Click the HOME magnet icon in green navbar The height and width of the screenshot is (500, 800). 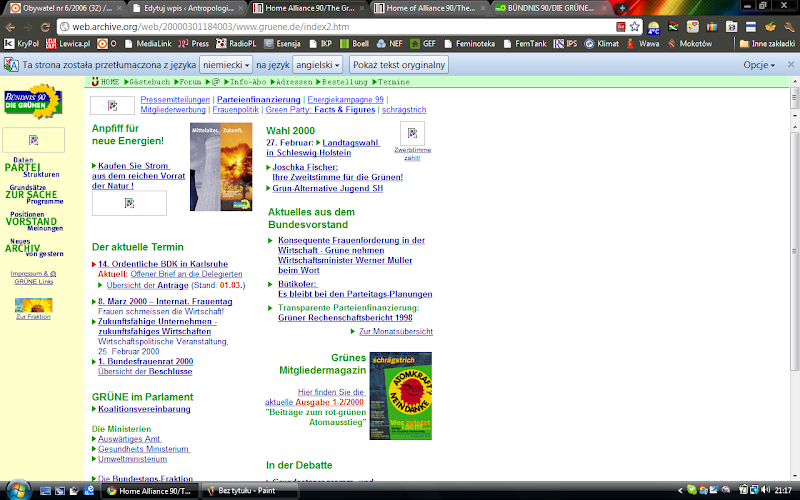coord(95,82)
